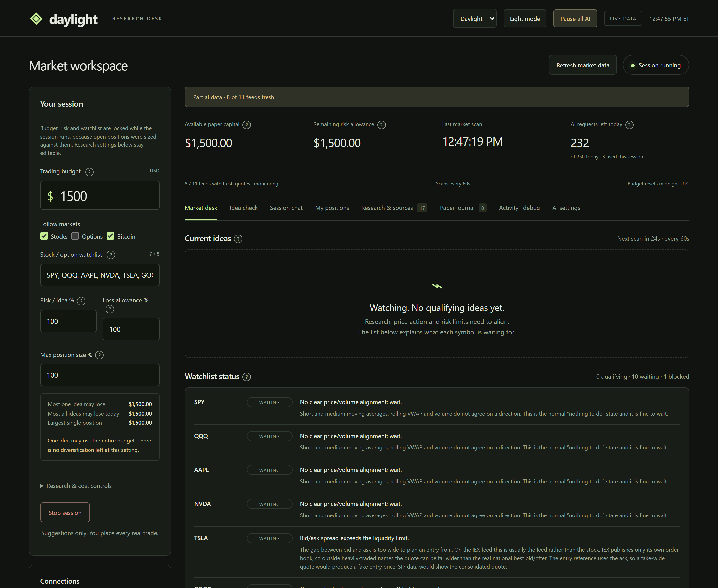
Task: Click the Trading budget input field
Action: pos(100,195)
